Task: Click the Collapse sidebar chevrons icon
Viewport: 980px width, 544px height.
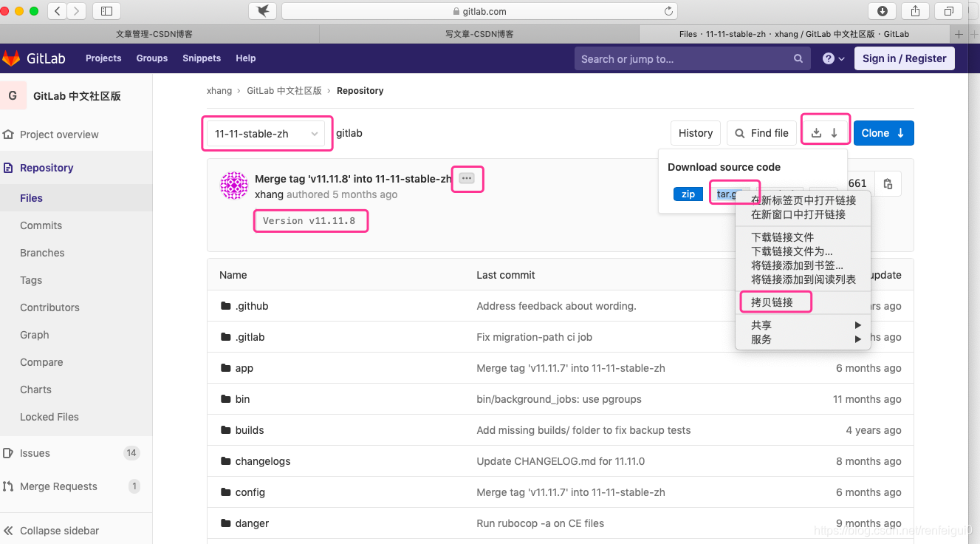Action: [9, 531]
